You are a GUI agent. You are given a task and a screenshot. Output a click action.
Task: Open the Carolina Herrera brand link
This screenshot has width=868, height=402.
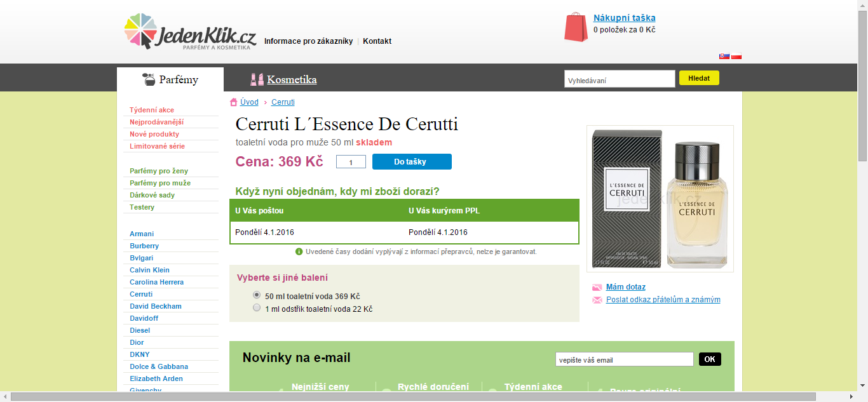pos(156,282)
